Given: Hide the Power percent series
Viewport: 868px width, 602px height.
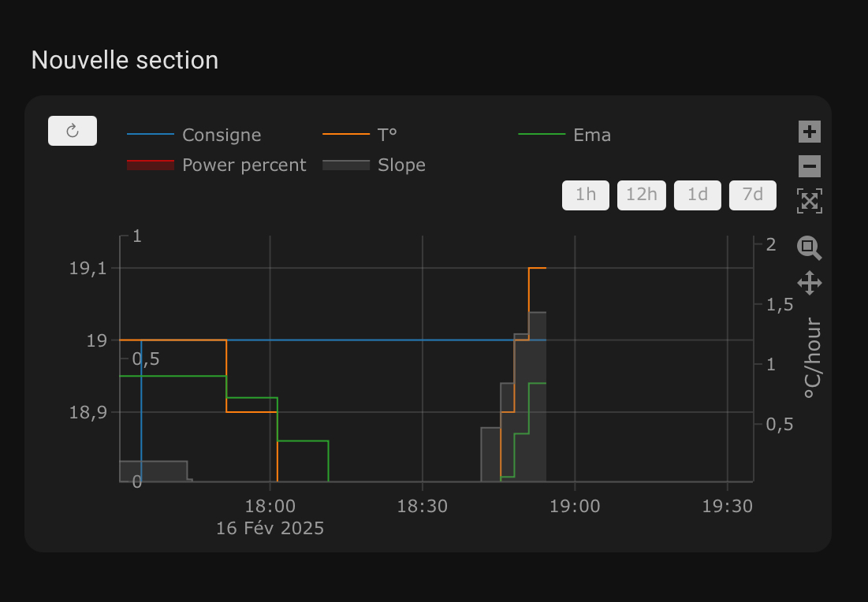Looking at the screenshot, I should click(217, 165).
